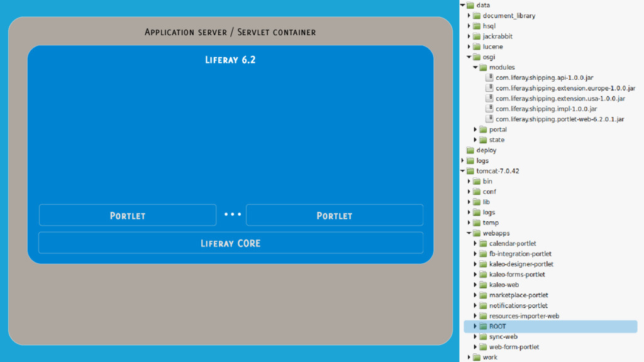Expand the hsql folder arrow
This screenshot has height=362, width=644.
[469, 26]
